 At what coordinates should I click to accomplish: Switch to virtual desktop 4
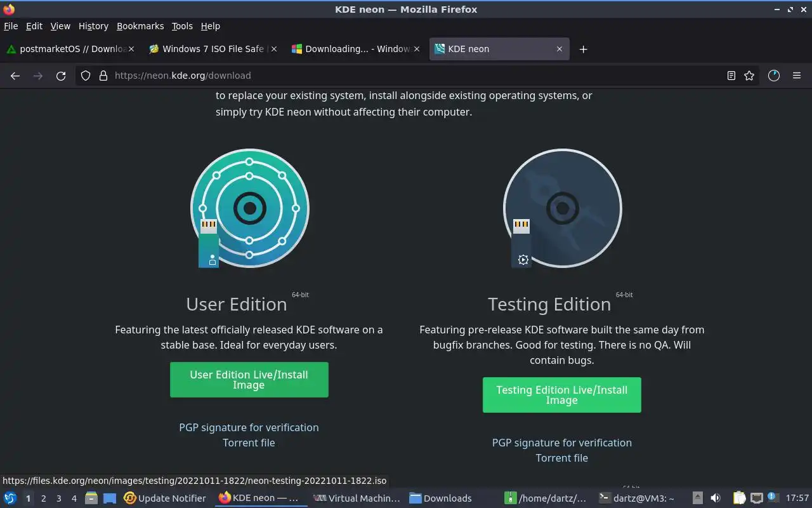[x=74, y=498]
